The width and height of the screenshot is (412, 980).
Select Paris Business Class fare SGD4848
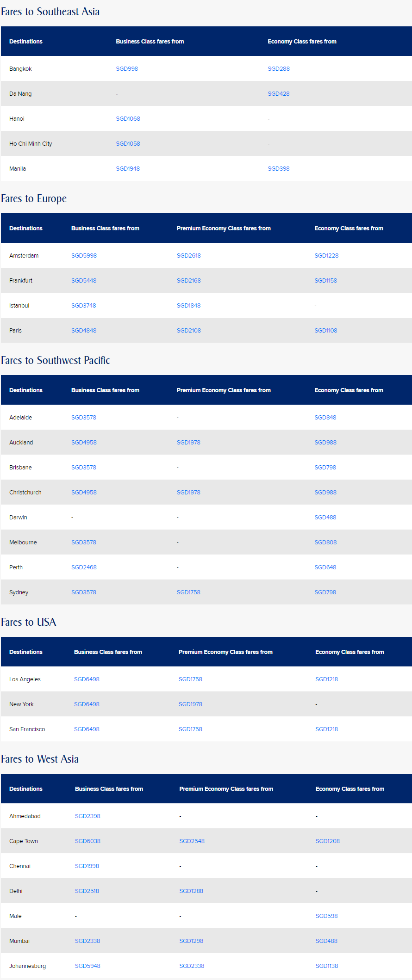(84, 331)
